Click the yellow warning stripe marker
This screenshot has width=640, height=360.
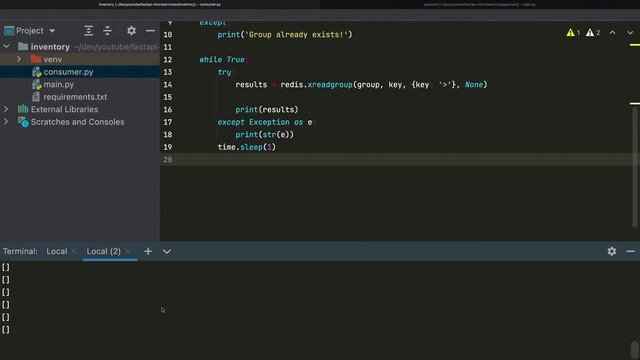(635, 45)
